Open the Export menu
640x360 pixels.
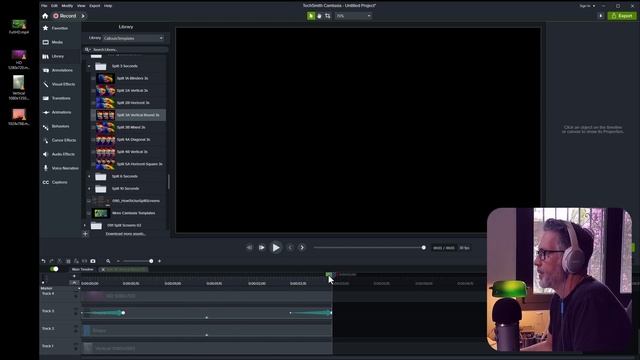point(95,6)
